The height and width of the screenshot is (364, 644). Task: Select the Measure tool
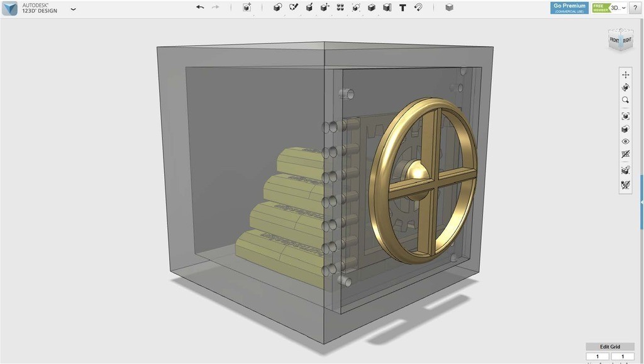(x=387, y=8)
